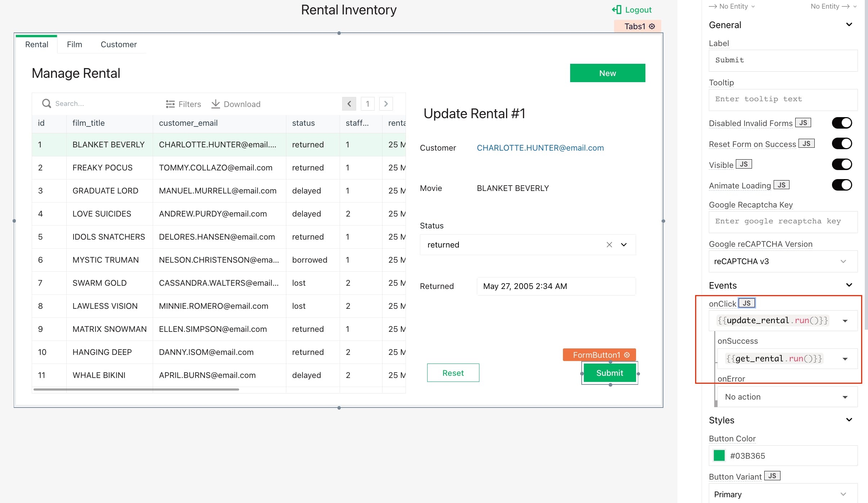Open the table Filters icon
The height and width of the screenshot is (503, 868).
170,104
